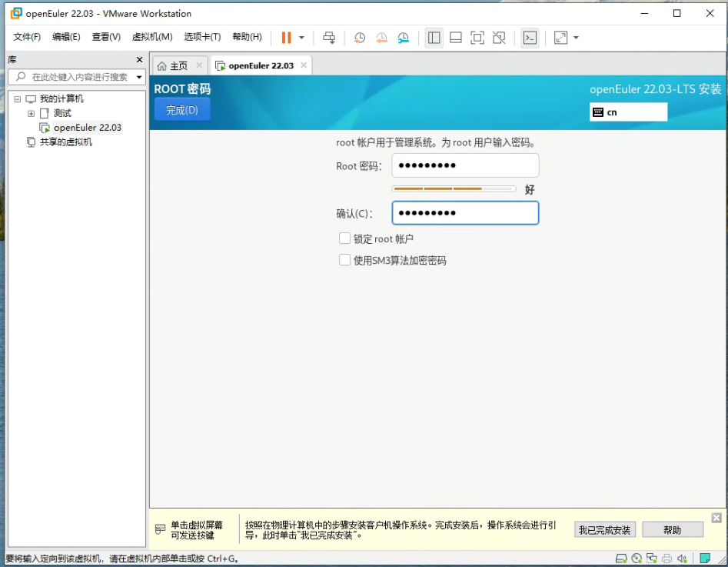The width and height of the screenshot is (728, 567).
Task: Open the snapshot manager icon
Action: pos(404,38)
